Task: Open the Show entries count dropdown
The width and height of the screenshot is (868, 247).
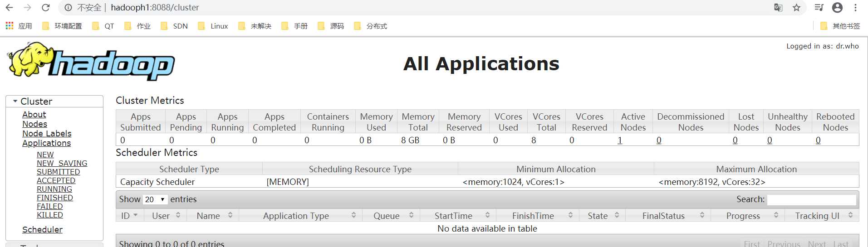Action: point(155,199)
